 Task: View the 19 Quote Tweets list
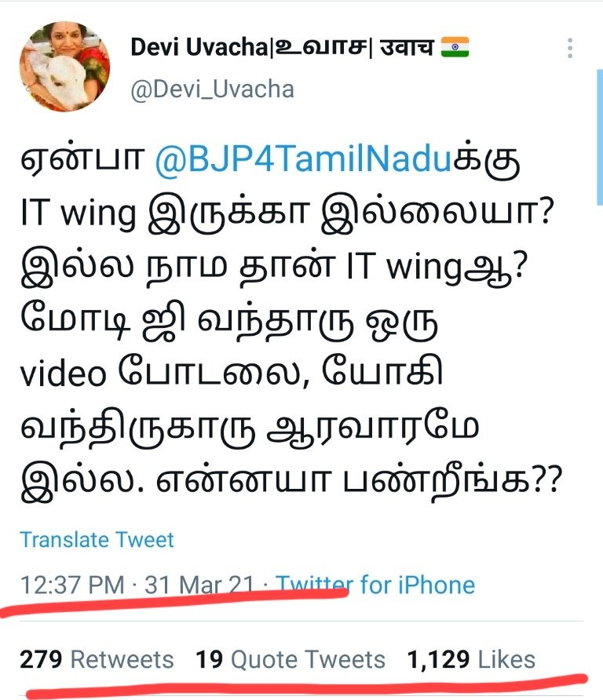click(x=291, y=659)
